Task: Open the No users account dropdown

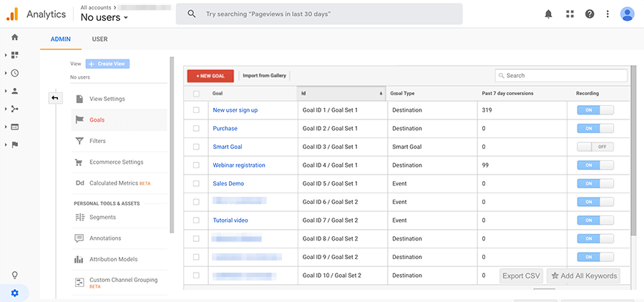Action: (x=104, y=17)
